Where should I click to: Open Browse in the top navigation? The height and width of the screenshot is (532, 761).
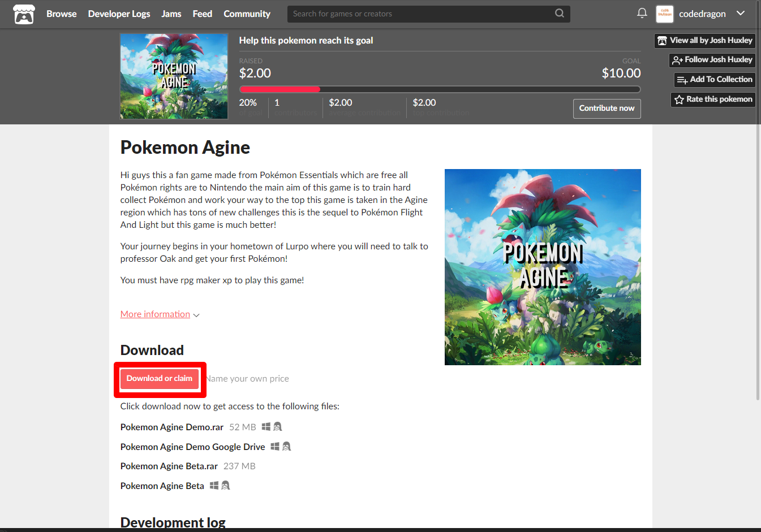point(61,14)
